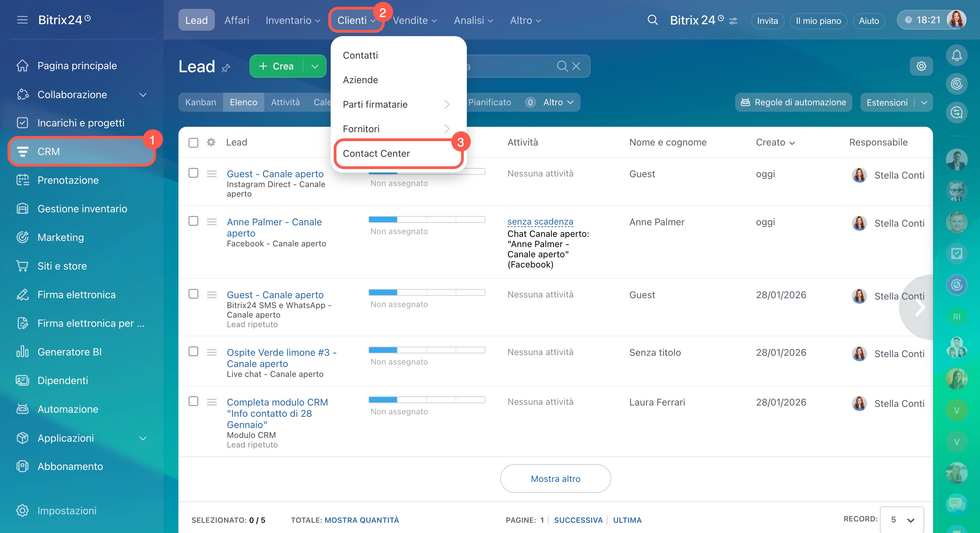
Task: Open the search magnifier in header
Action: [652, 20]
